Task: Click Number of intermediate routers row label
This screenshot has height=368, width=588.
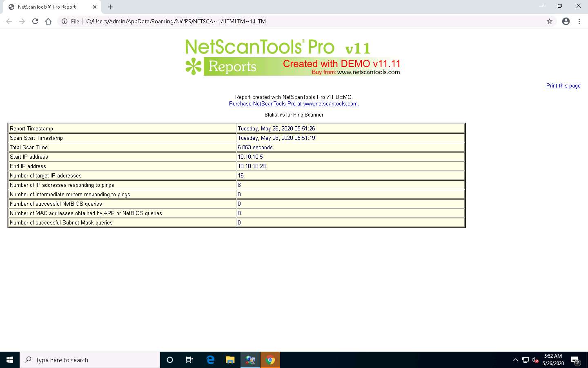Action: pos(70,194)
